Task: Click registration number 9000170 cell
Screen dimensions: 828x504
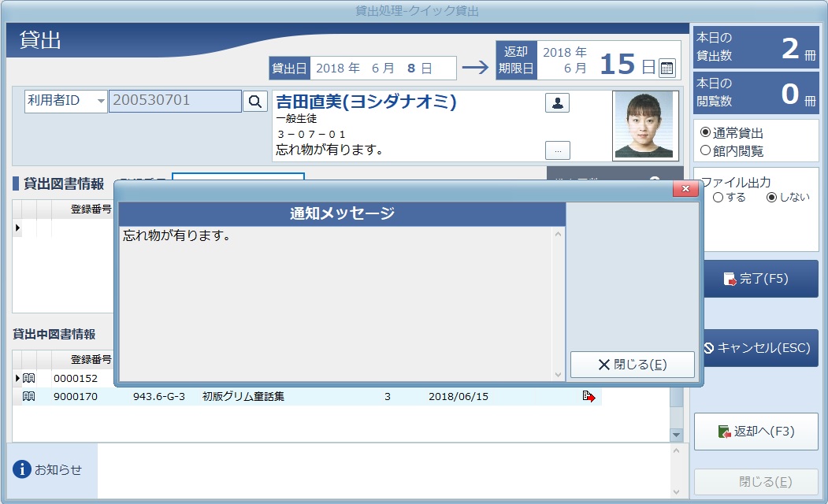Action: pyautogui.click(x=76, y=396)
